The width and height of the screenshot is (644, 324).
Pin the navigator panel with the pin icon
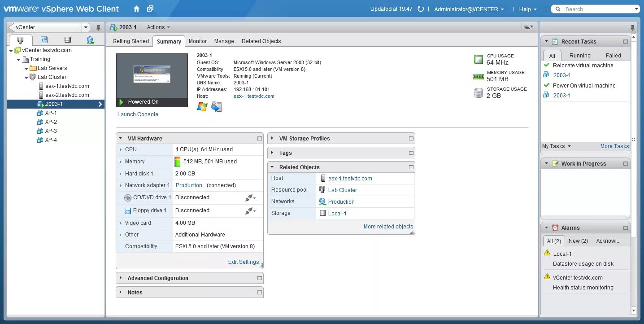98,28
